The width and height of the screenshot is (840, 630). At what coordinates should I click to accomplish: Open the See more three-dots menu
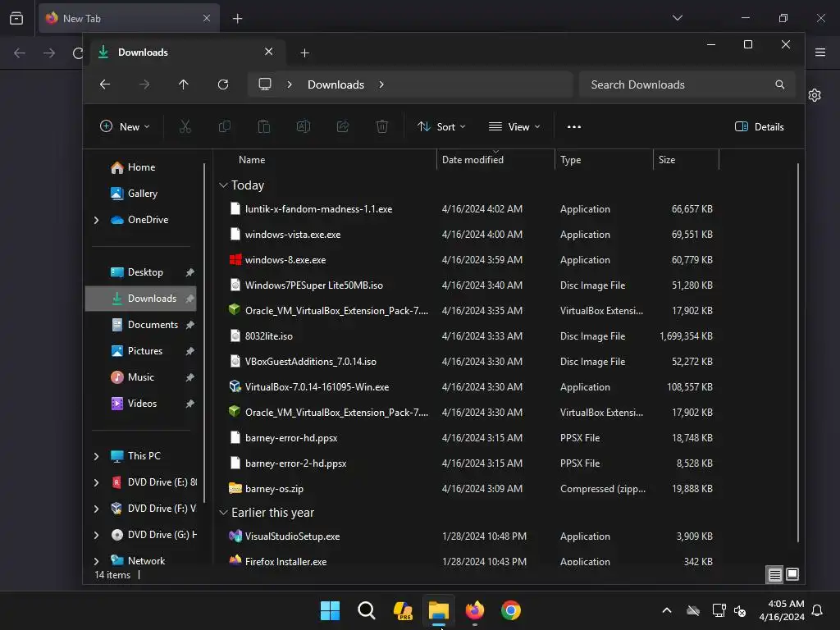pos(573,127)
